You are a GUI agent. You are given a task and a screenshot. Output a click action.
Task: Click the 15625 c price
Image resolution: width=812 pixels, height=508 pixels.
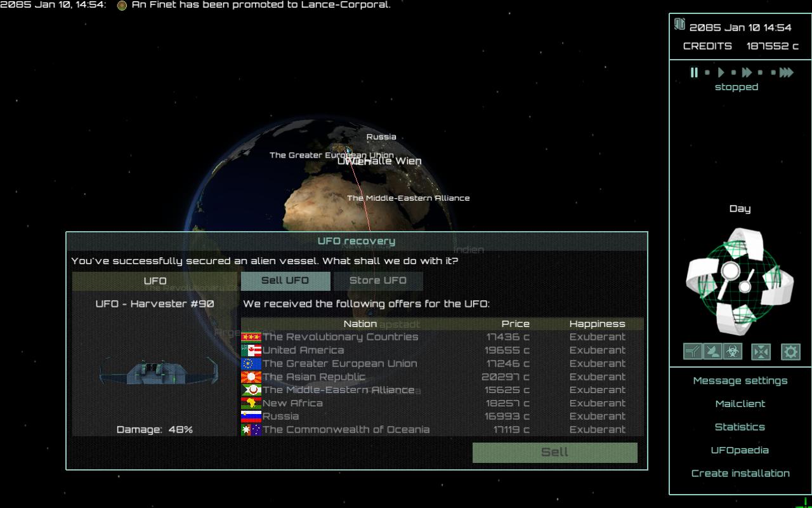tap(507, 390)
